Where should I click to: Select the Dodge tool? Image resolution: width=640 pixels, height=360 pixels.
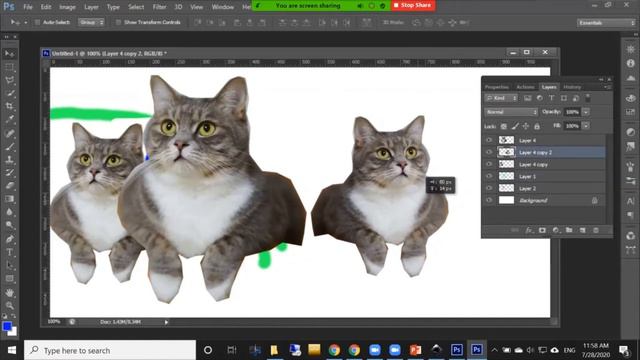click(x=9, y=225)
